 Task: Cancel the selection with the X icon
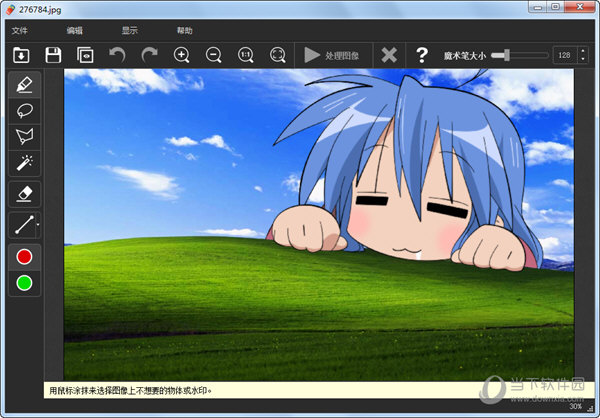pos(389,56)
